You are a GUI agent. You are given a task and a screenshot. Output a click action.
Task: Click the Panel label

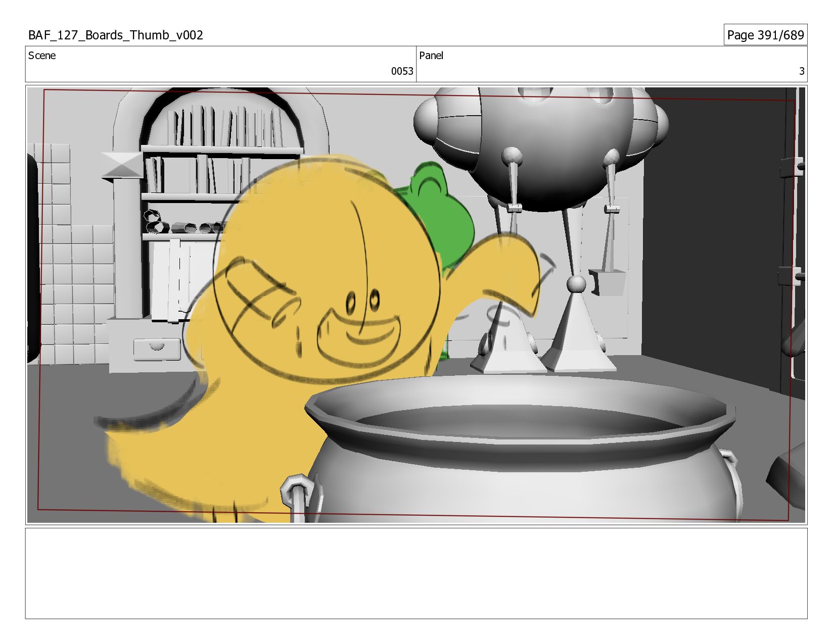point(431,56)
